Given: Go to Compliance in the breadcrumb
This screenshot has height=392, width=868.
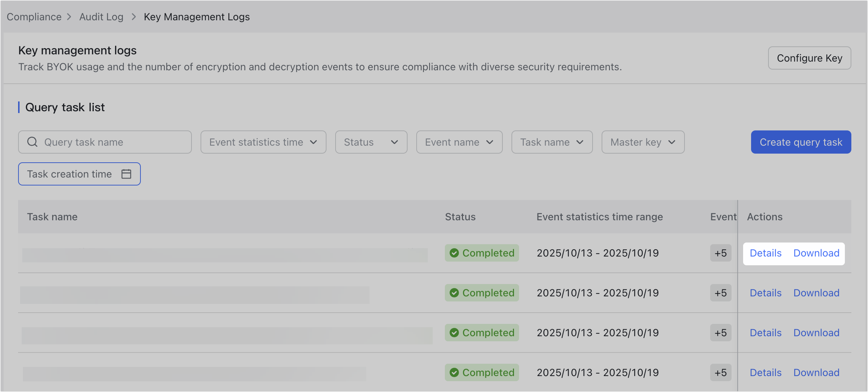Looking at the screenshot, I should click(x=34, y=17).
